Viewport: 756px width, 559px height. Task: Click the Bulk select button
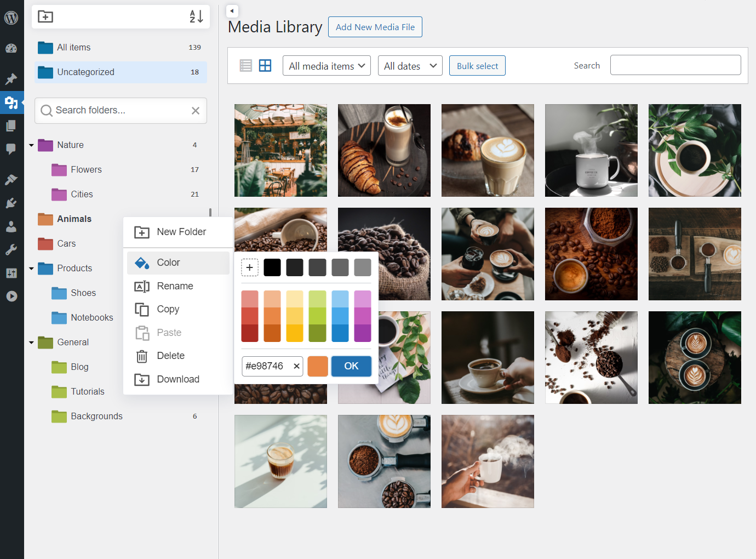pyautogui.click(x=477, y=66)
